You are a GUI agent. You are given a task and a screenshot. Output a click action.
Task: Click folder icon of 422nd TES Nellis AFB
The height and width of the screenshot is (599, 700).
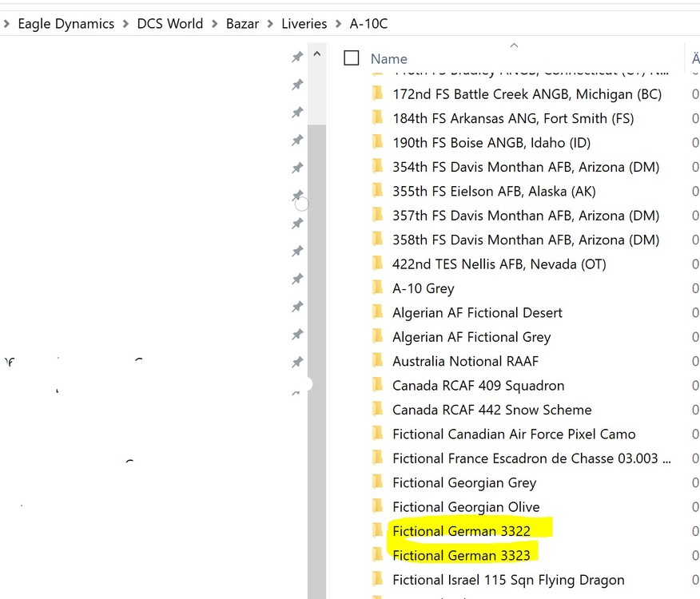pyautogui.click(x=377, y=264)
